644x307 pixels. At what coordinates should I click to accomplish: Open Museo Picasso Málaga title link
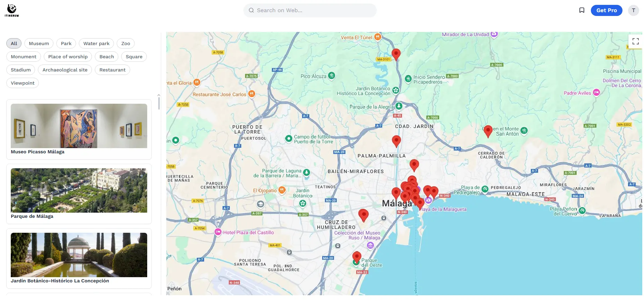pyautogui.click(x=37, y=152)
